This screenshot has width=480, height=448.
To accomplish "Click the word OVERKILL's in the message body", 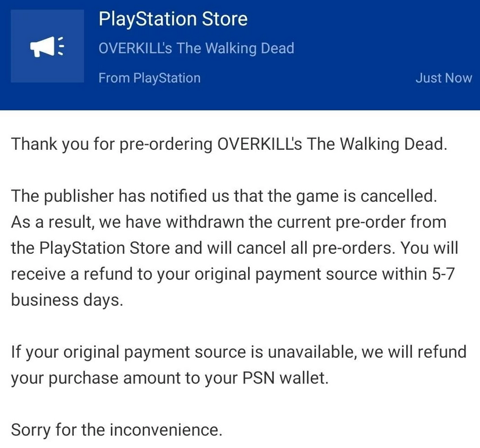I will pyautogui.click(x=260, y=144).
